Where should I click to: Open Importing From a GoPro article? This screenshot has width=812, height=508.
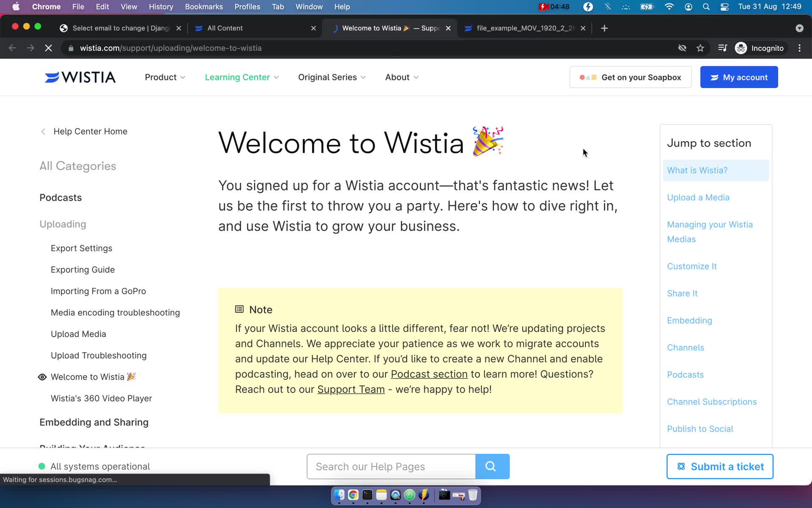coord(98,291)
